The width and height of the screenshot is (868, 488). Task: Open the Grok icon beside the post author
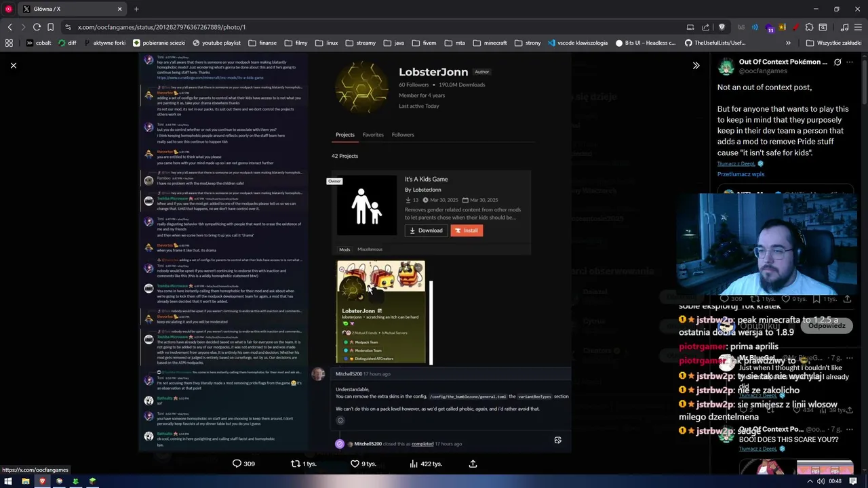(x=837, y=62)
